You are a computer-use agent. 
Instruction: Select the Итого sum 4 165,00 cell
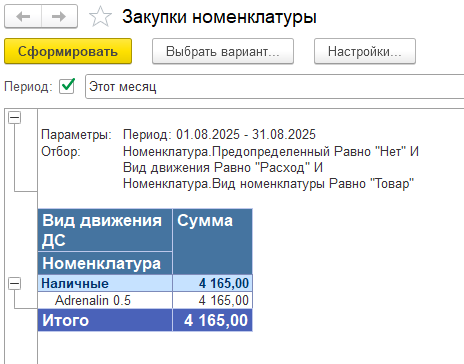[x=212, y=320]
